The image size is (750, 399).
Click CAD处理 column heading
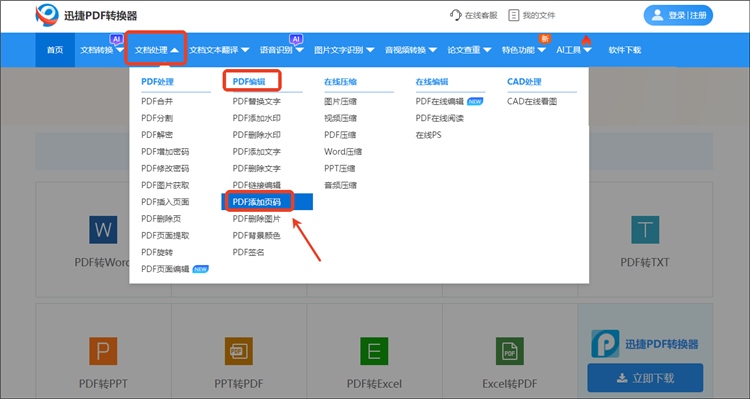(524, 82)
